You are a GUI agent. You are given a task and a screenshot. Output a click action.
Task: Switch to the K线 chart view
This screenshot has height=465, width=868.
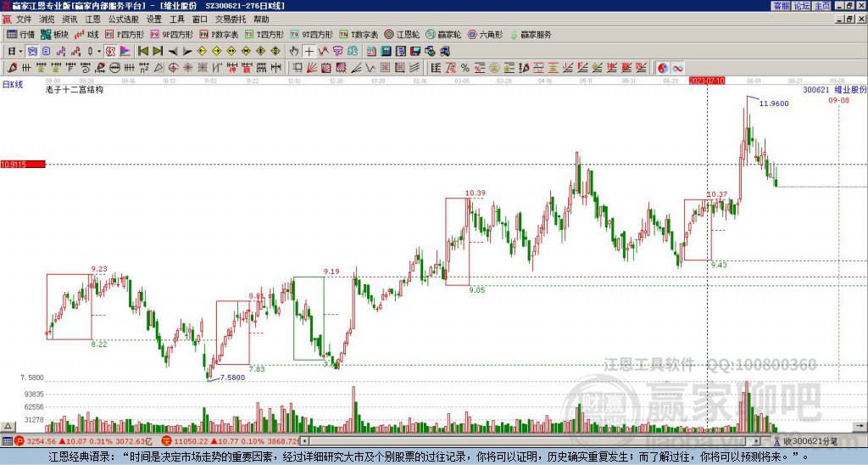(x=86, y=34)
